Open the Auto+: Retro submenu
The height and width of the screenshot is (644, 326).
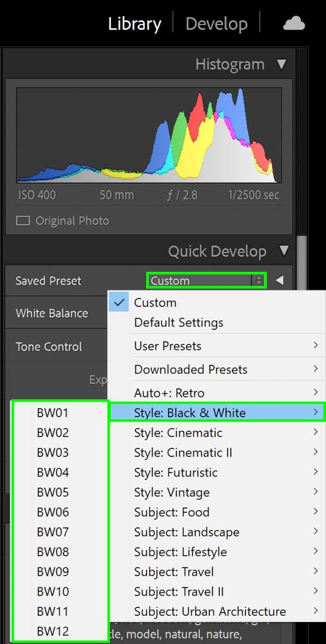tap(216, 393)
